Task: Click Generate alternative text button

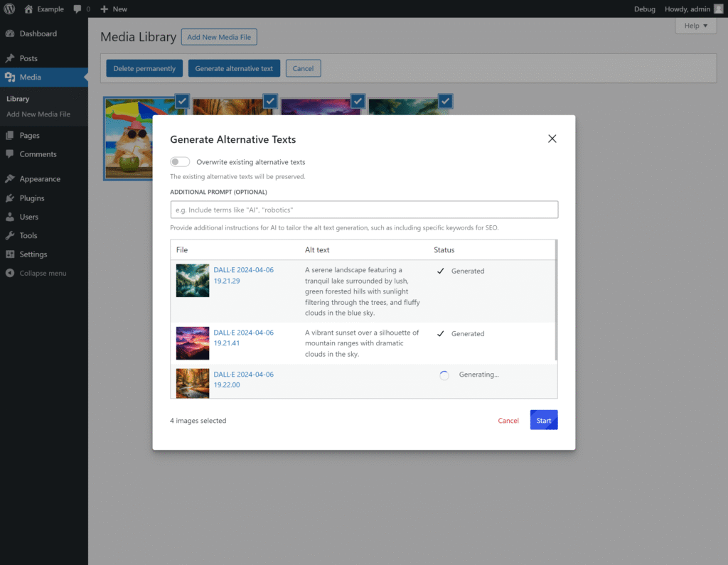Action: pyautogui.click(x=234, y=68)
